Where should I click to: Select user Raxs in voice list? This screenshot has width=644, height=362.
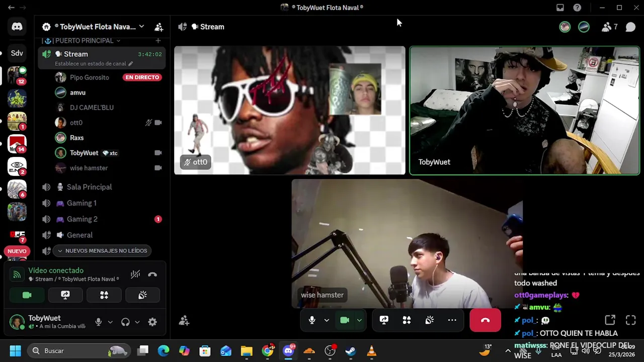coord(76,138)
